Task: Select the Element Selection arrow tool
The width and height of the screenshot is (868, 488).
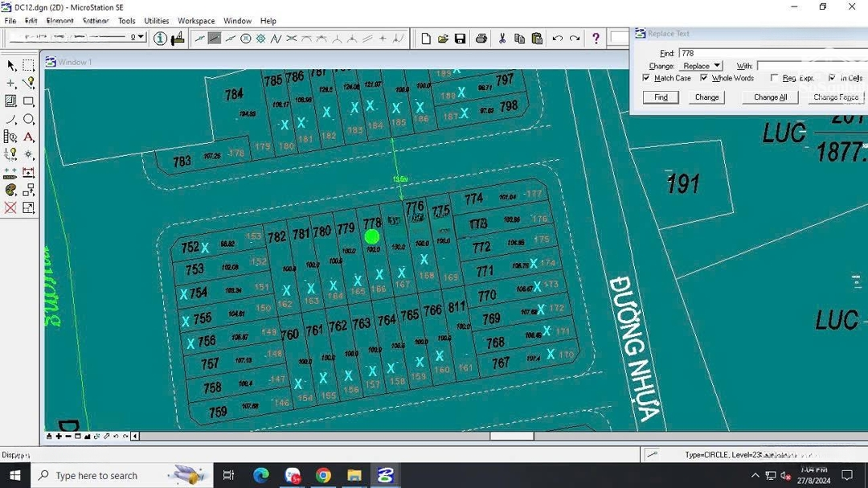Action: (11, 65)
